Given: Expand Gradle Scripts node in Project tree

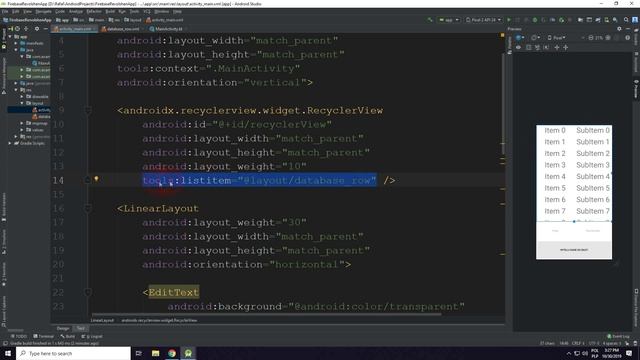Looking at the screenshot, I should 11,143.
